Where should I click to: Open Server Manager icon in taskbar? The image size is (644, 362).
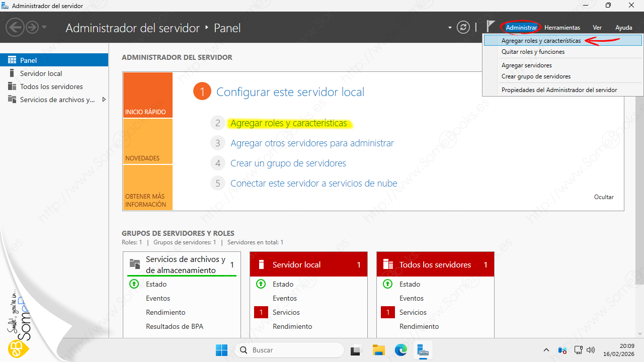click(x=423, y=350)
